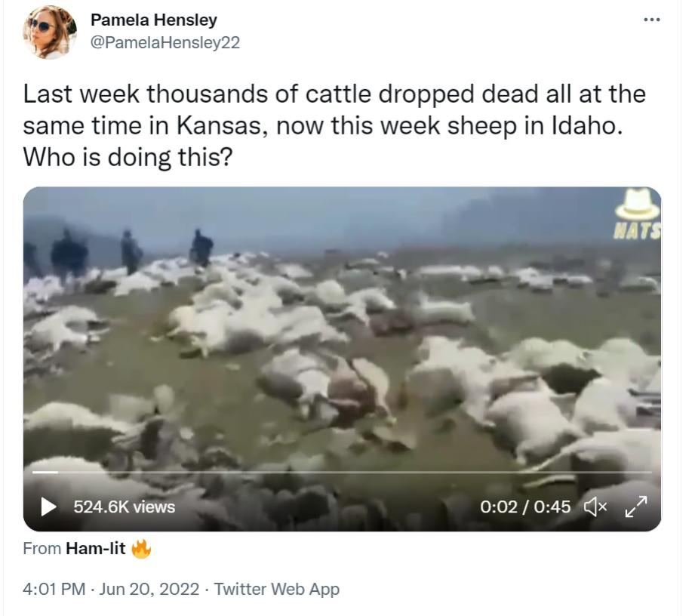
Task: Click the 524.6K views counter
Action: point(124,507)
